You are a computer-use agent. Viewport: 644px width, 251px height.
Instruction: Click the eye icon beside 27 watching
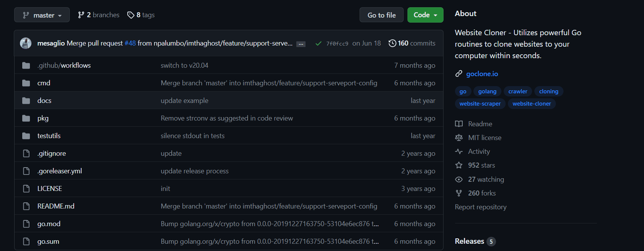click(459, 179)
